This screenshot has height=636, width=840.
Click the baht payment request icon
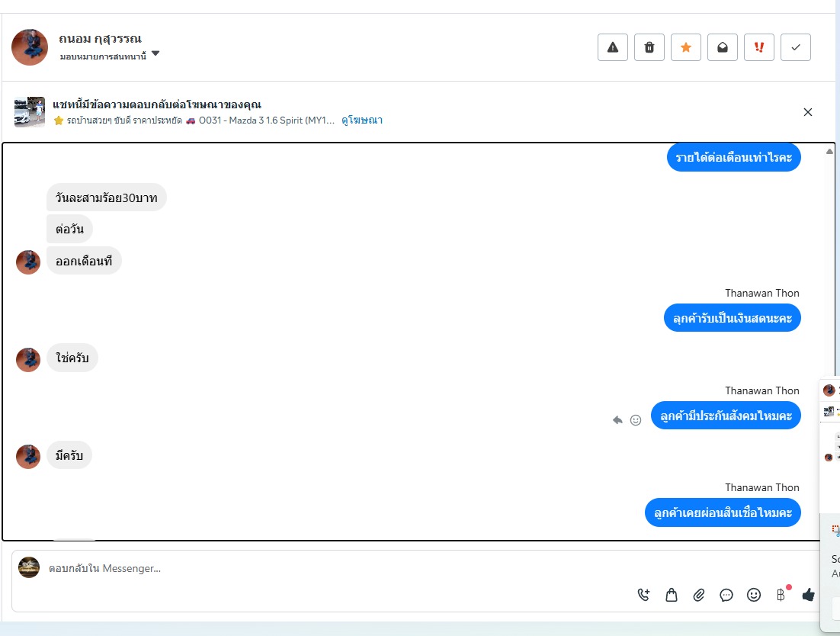[x=781, y=595]
